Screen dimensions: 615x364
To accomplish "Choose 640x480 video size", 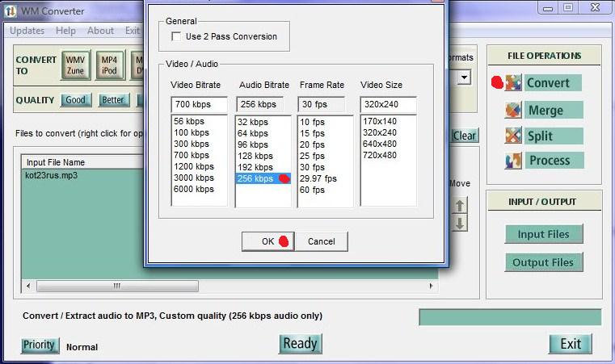I will (380, 144).
